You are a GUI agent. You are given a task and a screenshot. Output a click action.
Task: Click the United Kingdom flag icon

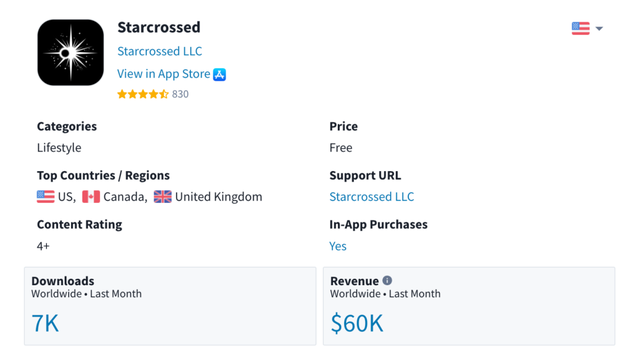(x=162, y=196)
